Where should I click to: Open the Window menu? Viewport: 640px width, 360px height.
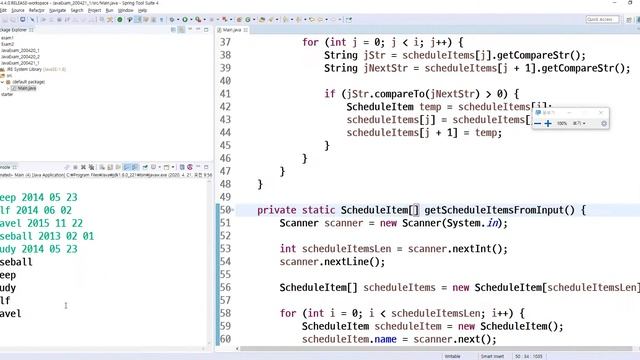pos(125,10)
